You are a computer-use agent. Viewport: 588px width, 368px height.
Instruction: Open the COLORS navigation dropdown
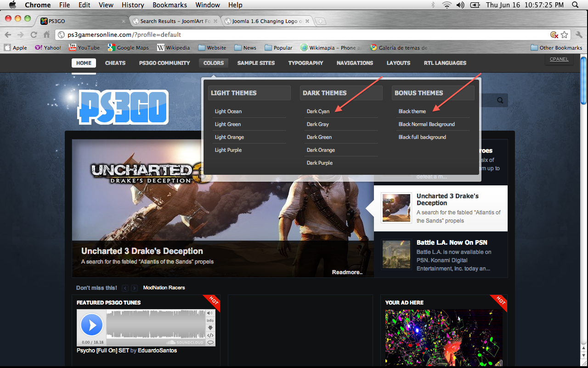214,63
